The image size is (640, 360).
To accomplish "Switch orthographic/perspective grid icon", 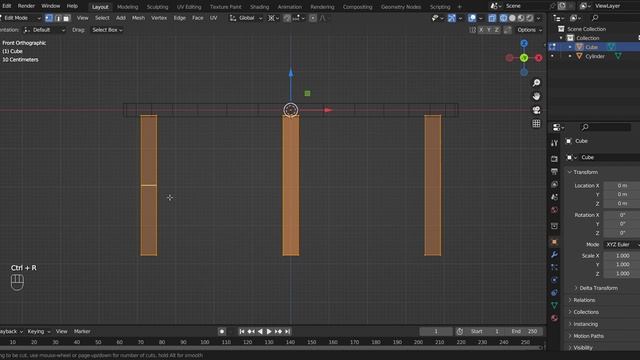I will (x=536, y=124).
